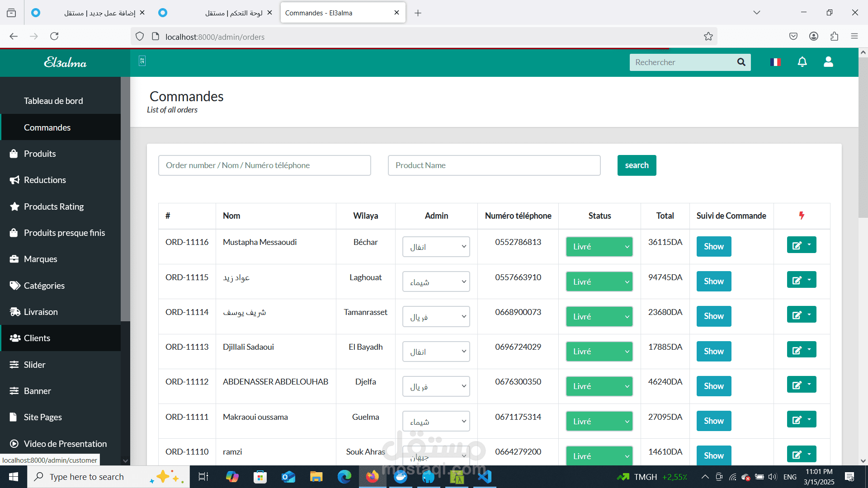Show order tracking for ORD-11114
868x488 pixels.
coord(713,316)
